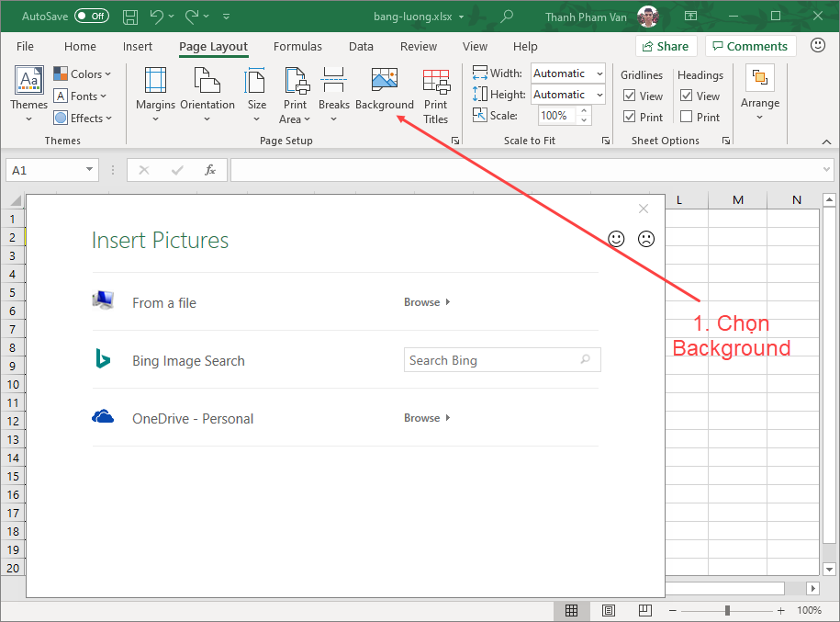Click the Save icon in the title bar

pyautogui.click(x=130, y=17)
